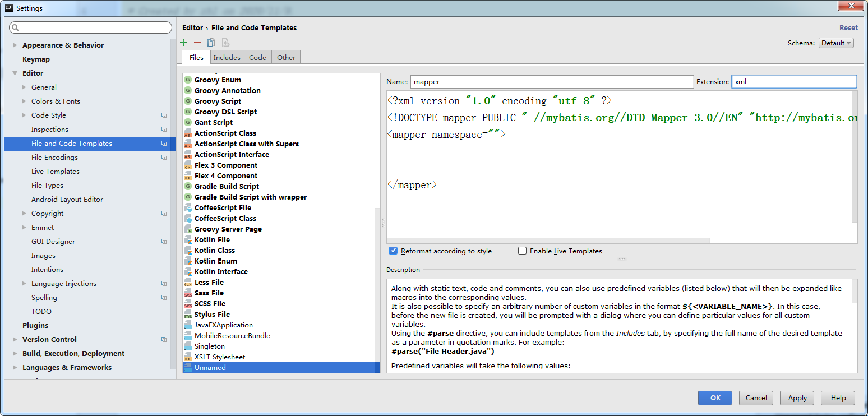The height and width of the screenshot is (416, 868).
Task: Open the Other tab
Action: click(x=286, y=57)
